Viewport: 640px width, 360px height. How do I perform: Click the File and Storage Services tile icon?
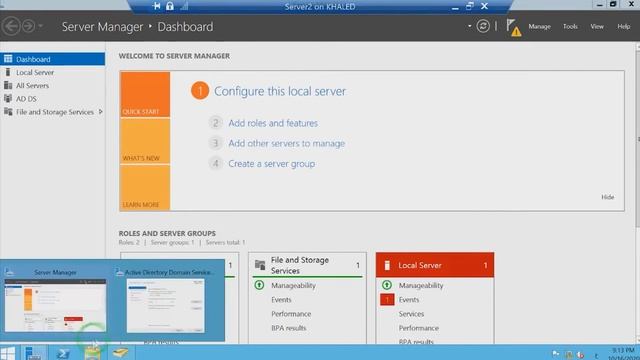[260, 265]
